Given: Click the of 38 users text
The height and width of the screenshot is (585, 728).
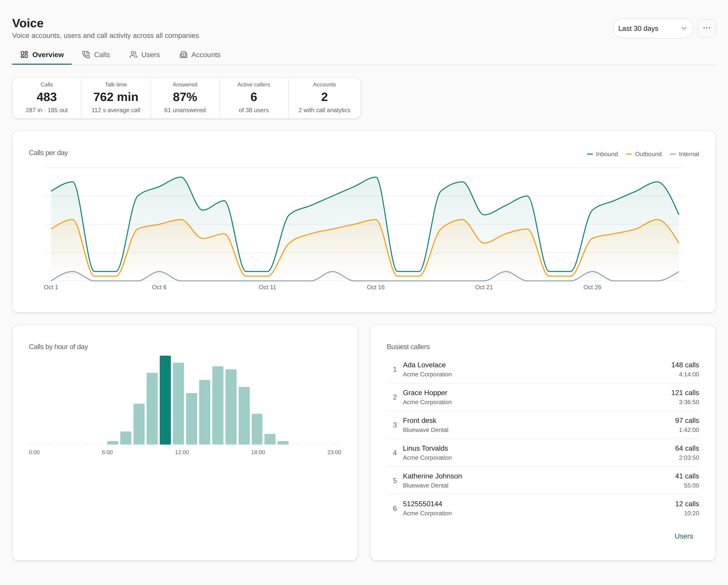Looking at the screenshot, I should [x=254, y=110].
